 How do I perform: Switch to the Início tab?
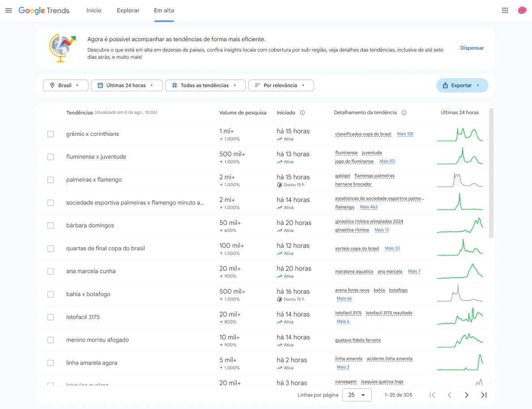94,11
